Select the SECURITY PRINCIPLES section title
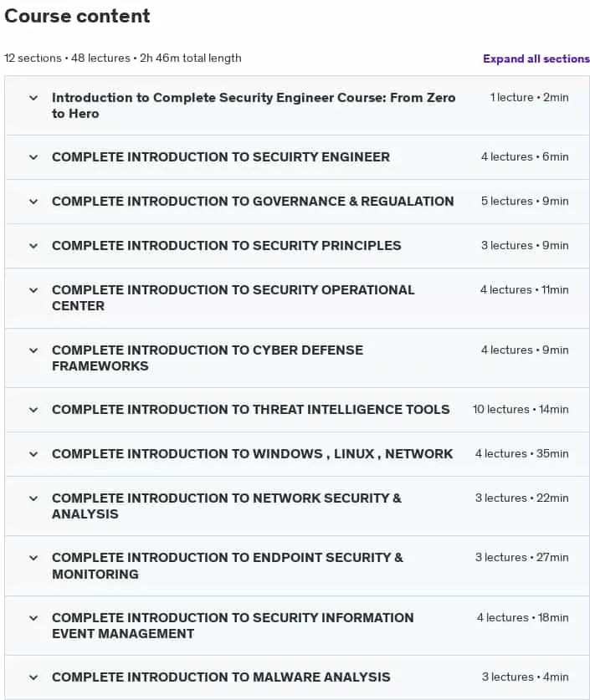The image size is (590, 700). (227, 246)
